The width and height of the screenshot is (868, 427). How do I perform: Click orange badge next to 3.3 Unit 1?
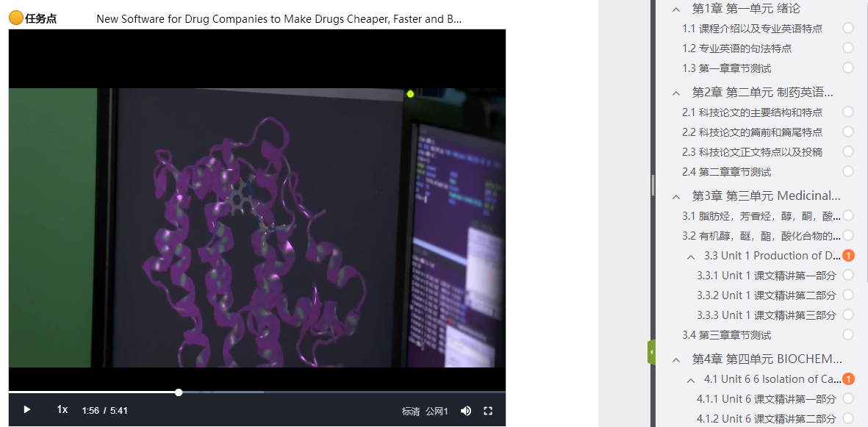(x=848, y=256)
